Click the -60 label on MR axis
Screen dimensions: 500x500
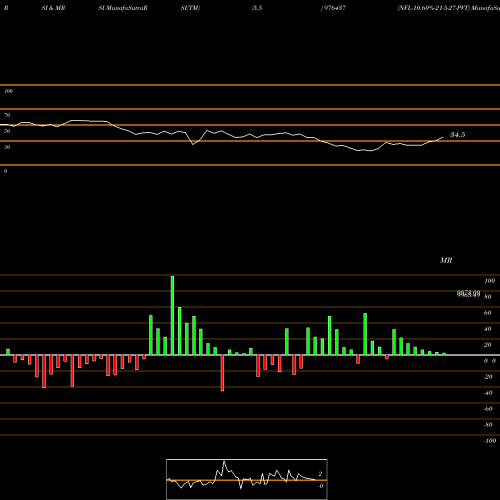coord(488,409)
